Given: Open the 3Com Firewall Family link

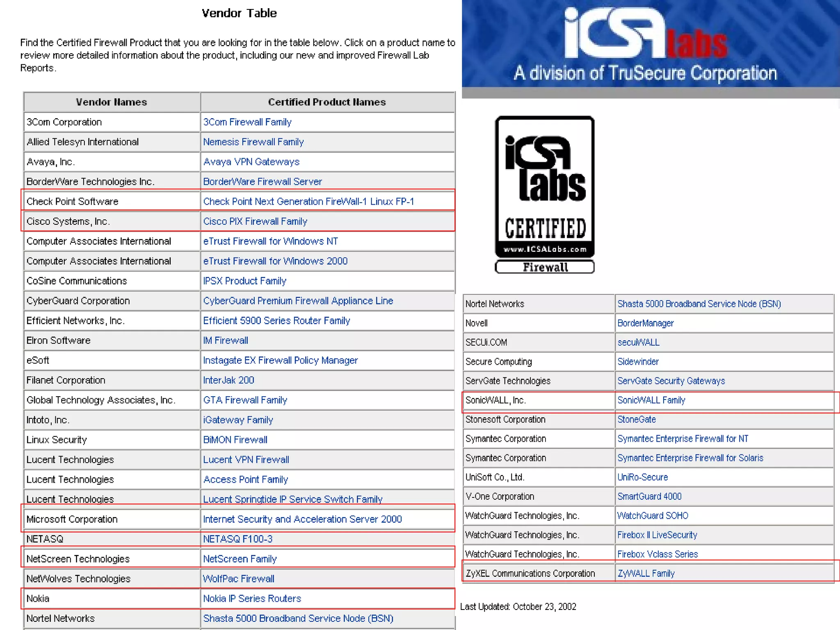Looking at the screenshot, I should 247,122.
